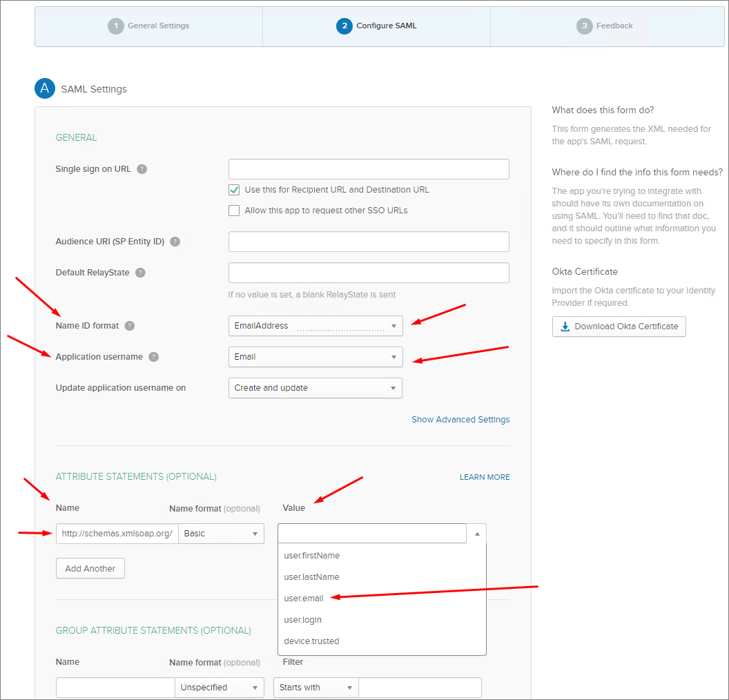
Task: Expand Update application username on dropdown
Action: (315, 388)
